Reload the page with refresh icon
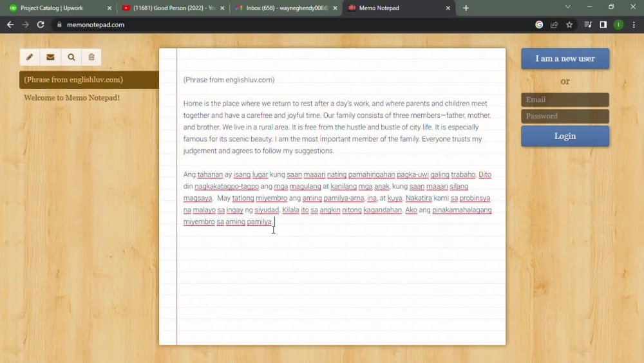644x363 pixels. pyautogui.click(x=40, y=24)
